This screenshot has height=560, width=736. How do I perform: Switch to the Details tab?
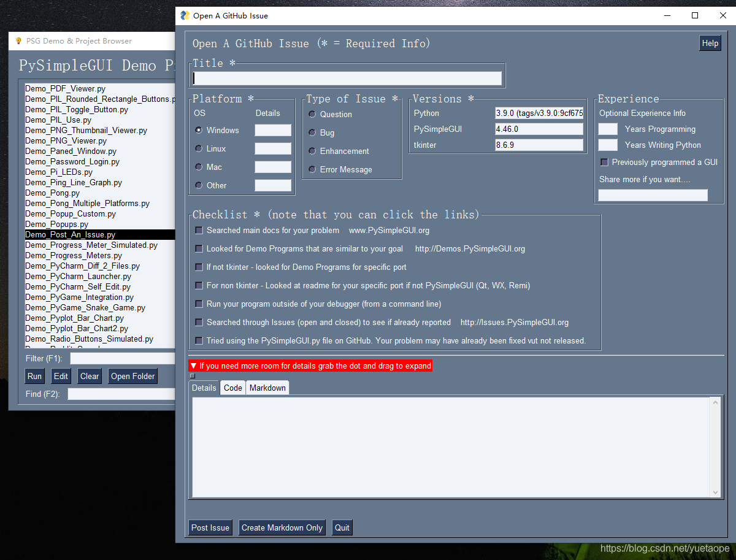tap(204, 388)
